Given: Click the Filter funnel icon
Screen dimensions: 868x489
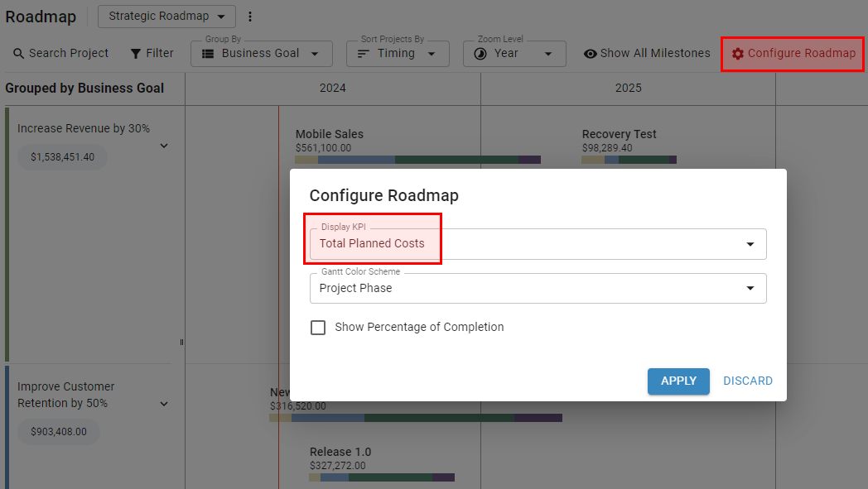Looking at the screenshot, I should [136, 54].
